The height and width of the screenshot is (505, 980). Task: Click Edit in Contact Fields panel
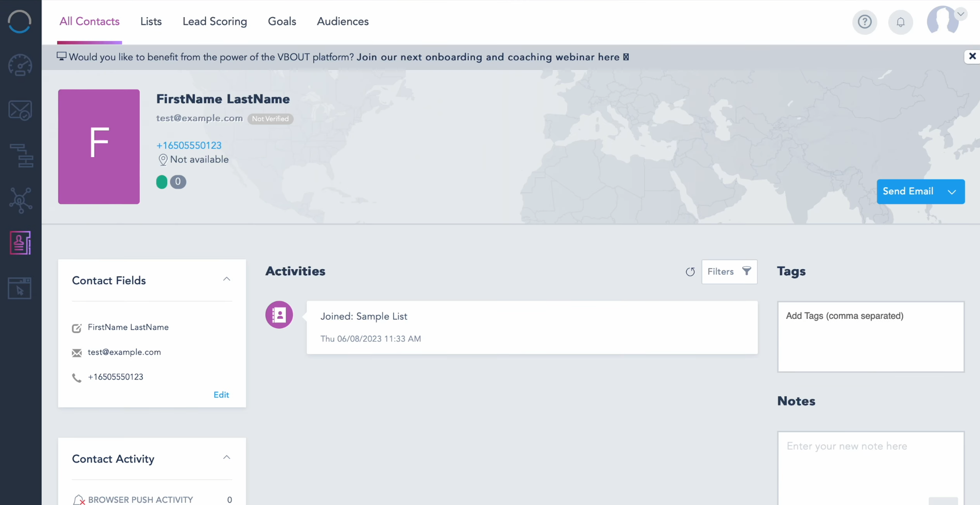click(x=221, y=395)
